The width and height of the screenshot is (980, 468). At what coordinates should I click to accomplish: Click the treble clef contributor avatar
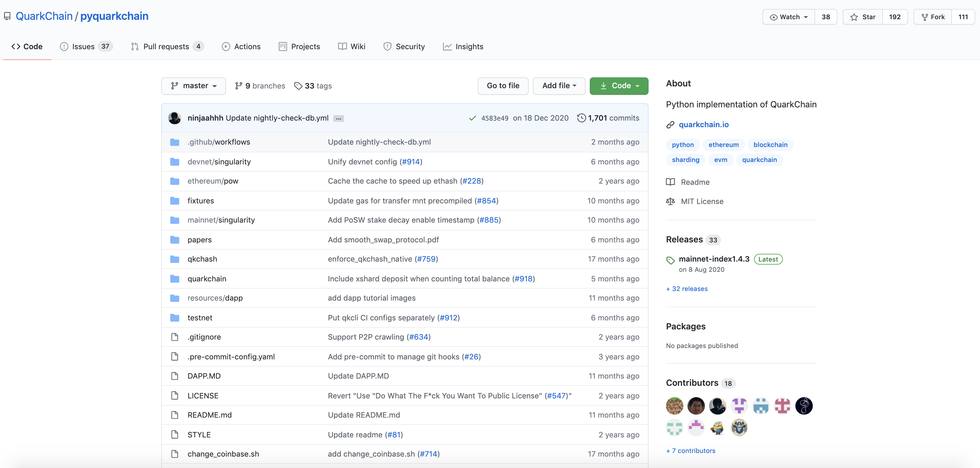tap(804, 406)
